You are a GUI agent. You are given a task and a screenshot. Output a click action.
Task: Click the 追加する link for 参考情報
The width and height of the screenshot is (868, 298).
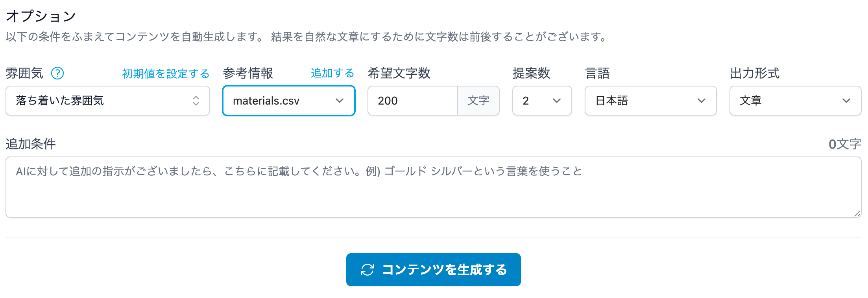click(x=332, y=73)
